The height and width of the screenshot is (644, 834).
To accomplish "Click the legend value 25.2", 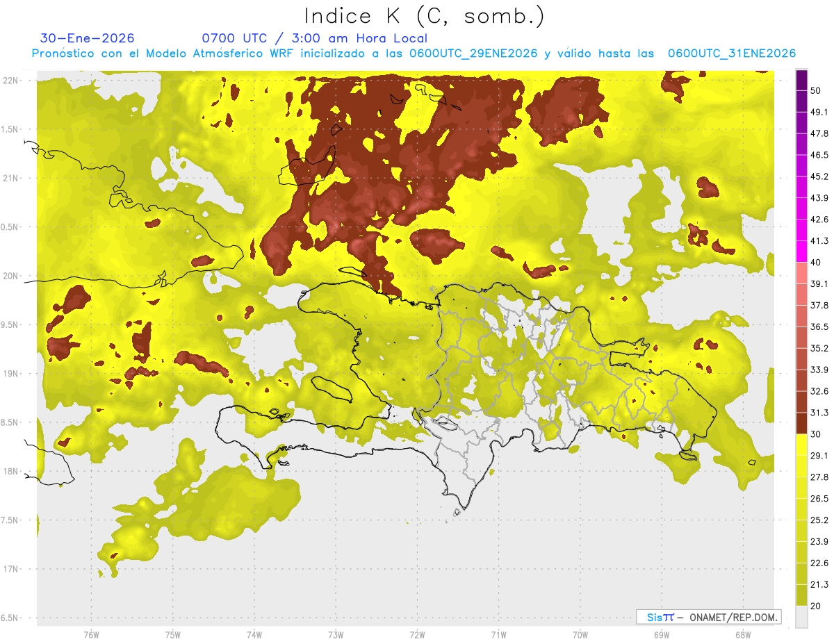I will point(819,520).
